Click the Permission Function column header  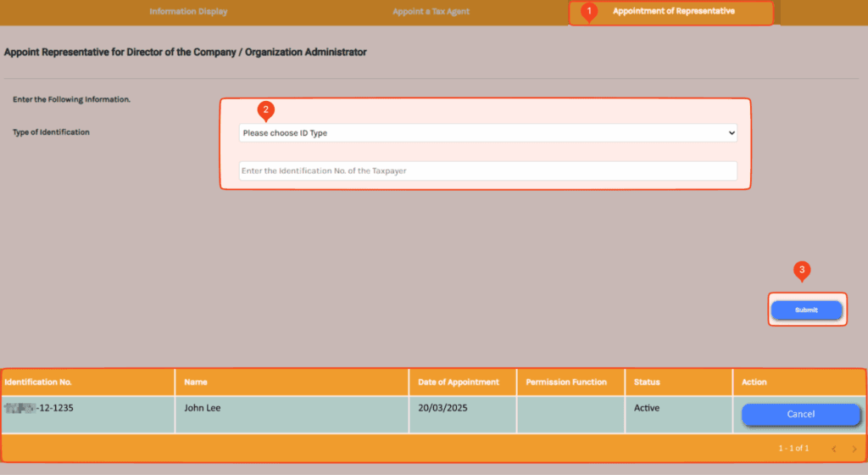[x=566, y=383]
